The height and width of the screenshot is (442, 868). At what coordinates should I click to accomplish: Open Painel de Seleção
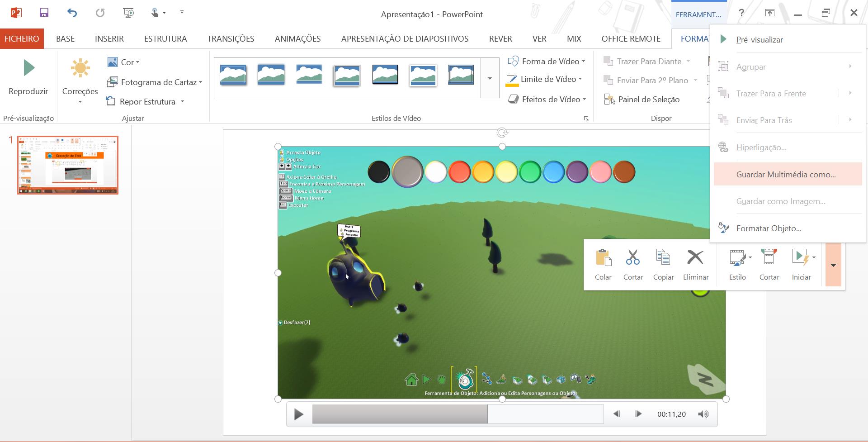642,99
